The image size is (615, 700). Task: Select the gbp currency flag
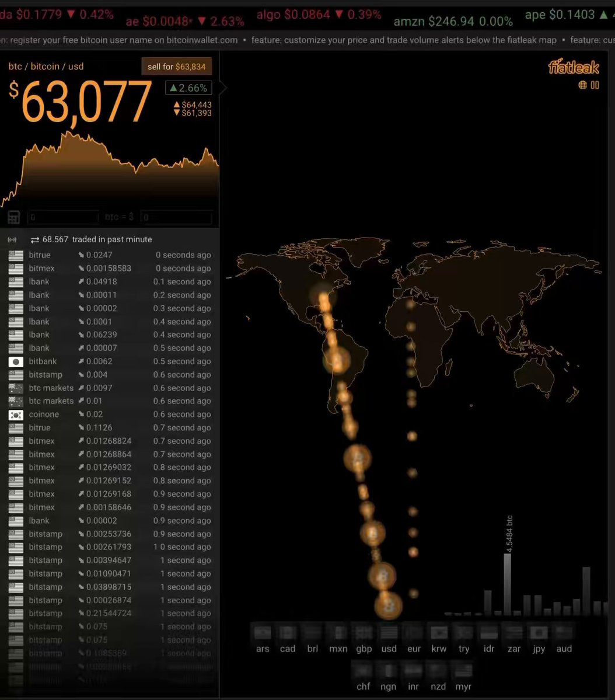pyautogui.click(x=364, y=633)
